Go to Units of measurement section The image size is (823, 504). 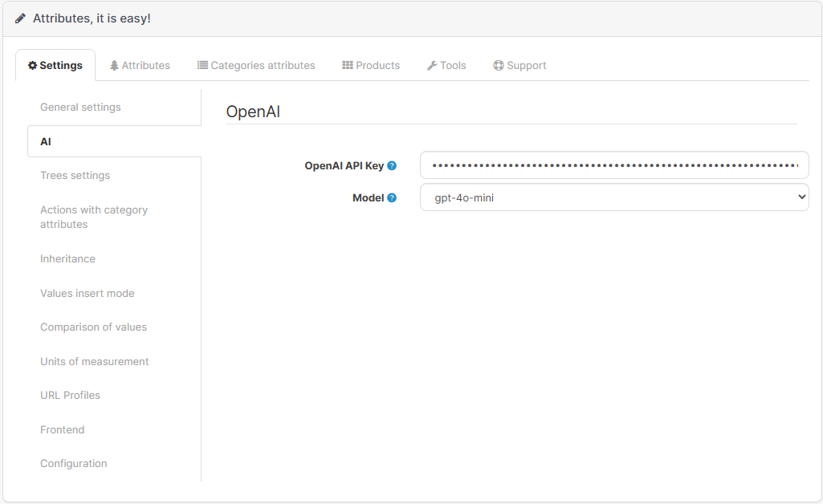[95, 362]
